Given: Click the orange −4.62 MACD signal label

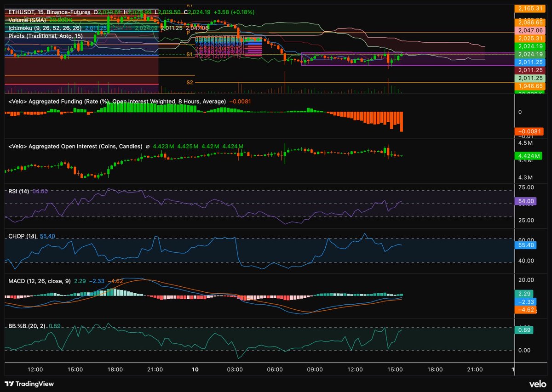Looking at the screenshot, I should pyautogui.click(x=526, y=310).
